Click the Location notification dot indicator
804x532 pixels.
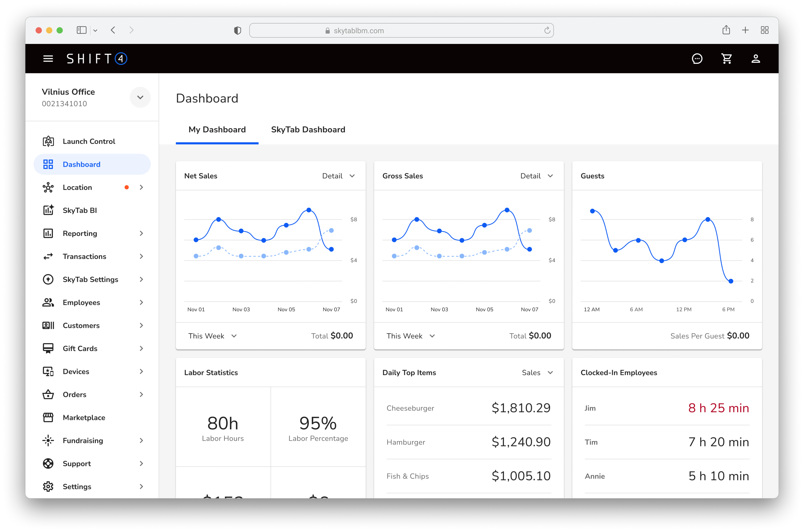(127, 187)
